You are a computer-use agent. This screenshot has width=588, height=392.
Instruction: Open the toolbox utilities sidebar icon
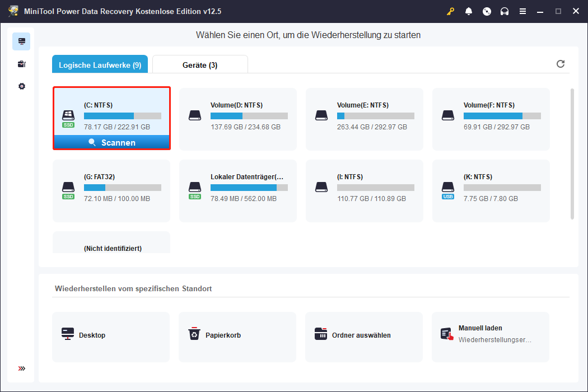[21, 64]
